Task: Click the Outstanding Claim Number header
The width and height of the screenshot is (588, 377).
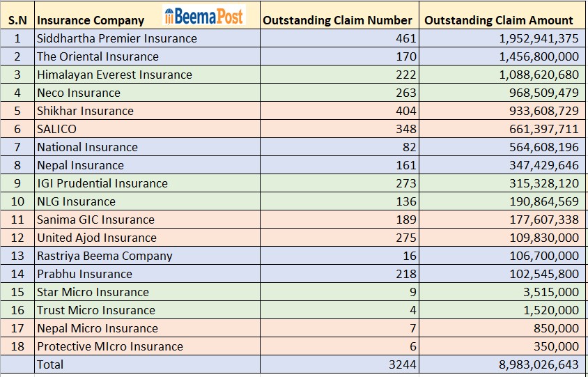Action: 338,20
